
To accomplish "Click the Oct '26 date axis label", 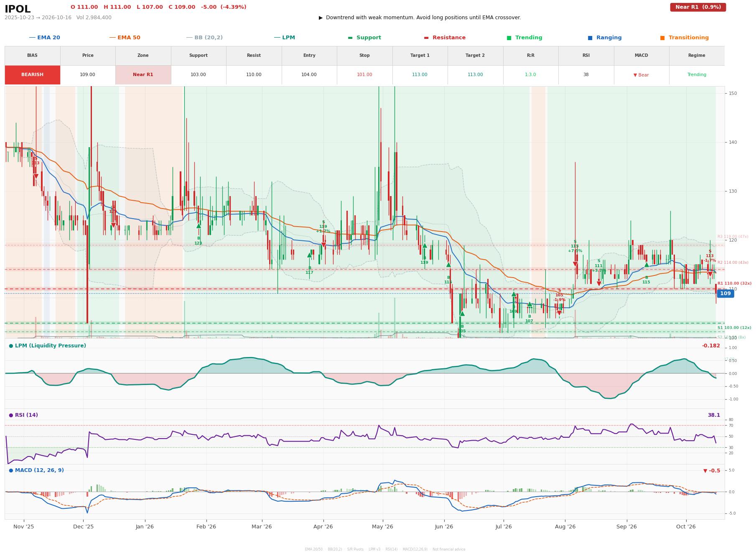I will click(686, 527).
